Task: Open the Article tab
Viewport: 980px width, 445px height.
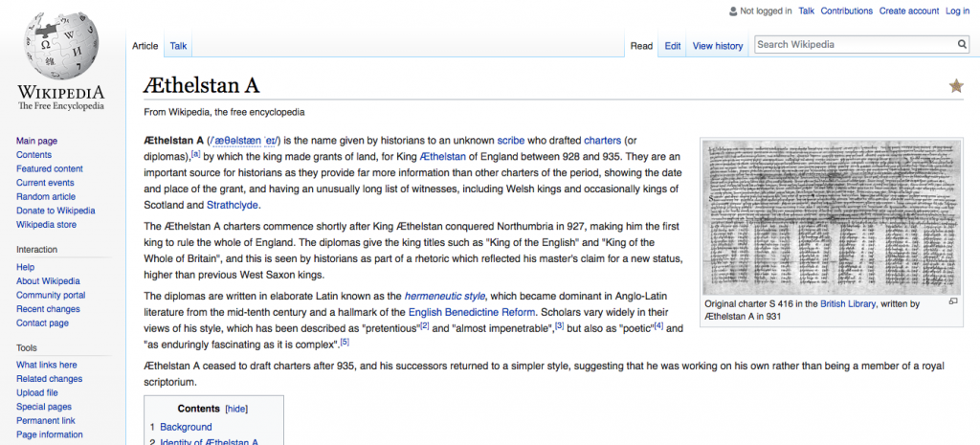Action: (x=145, y=46)
